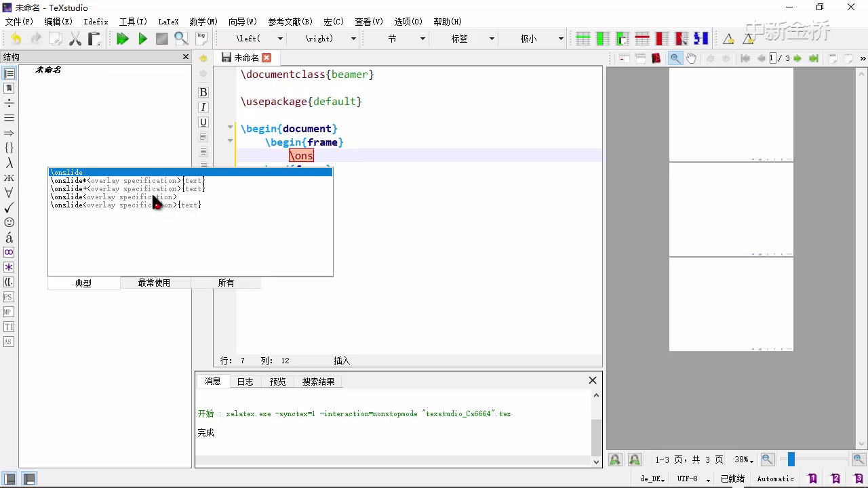This screenshot has height=488, width=868.
Task: Click the Undo arrow icon
Action: 15,39
